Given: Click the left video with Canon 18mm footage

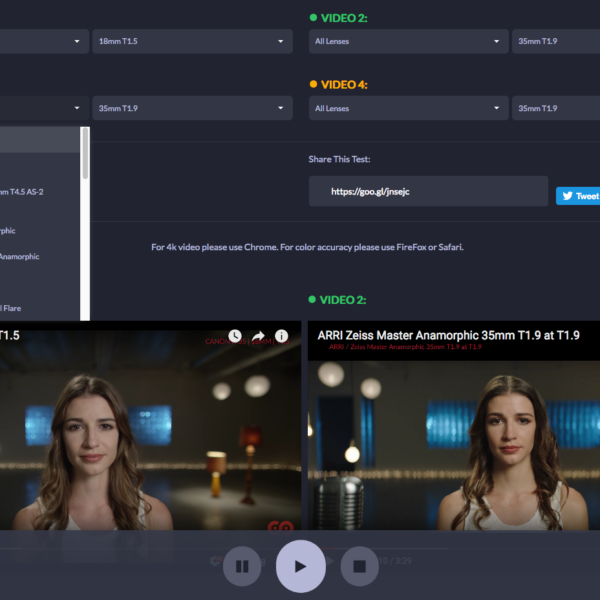Looking at the screenshot, I should [150, 426].
